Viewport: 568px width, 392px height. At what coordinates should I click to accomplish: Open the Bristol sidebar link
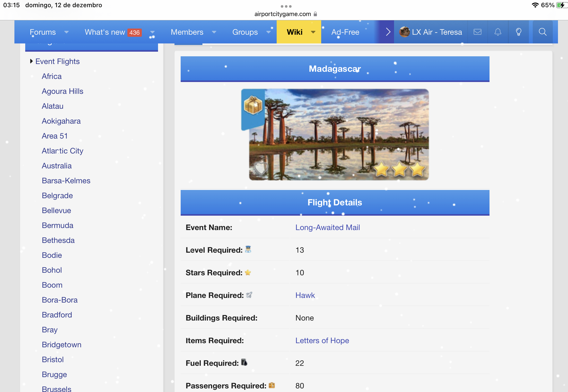53,360
